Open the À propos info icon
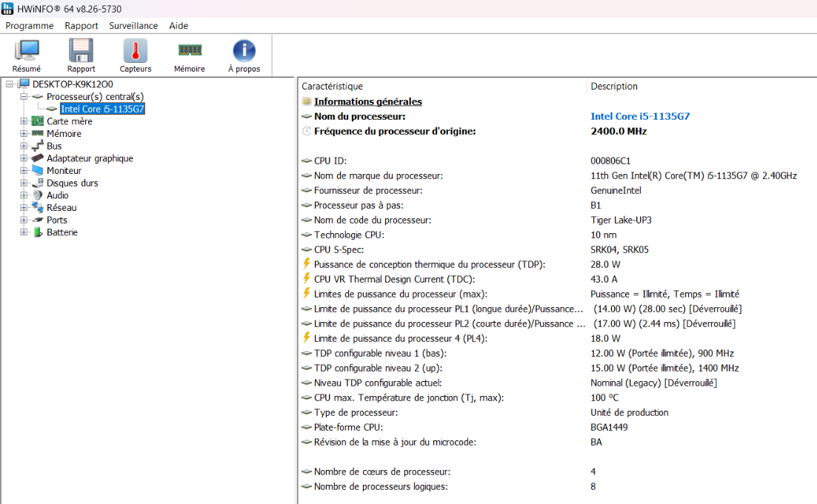This screenshot has height=504, width=817. click(244, 50)
